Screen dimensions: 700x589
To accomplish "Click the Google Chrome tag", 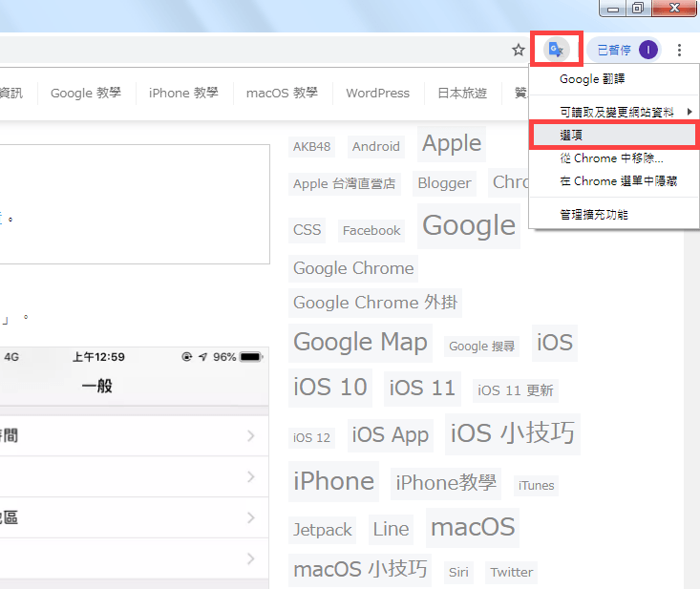I will (353, 268).
